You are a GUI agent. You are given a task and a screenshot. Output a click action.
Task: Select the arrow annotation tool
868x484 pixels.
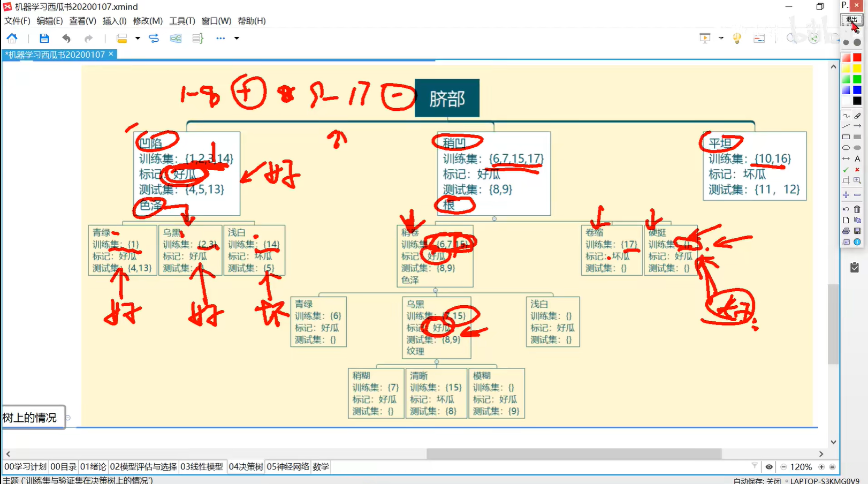coord(857,126)
